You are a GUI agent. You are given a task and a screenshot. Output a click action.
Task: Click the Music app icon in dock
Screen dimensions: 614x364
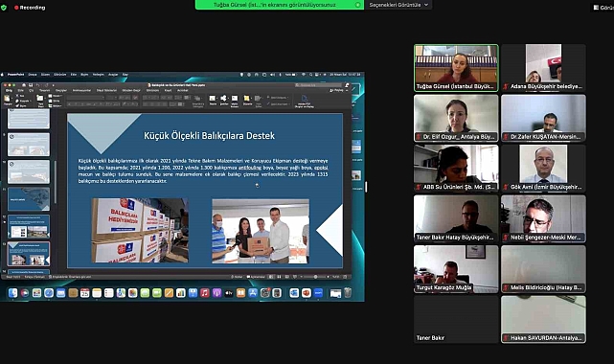[204, 293]
